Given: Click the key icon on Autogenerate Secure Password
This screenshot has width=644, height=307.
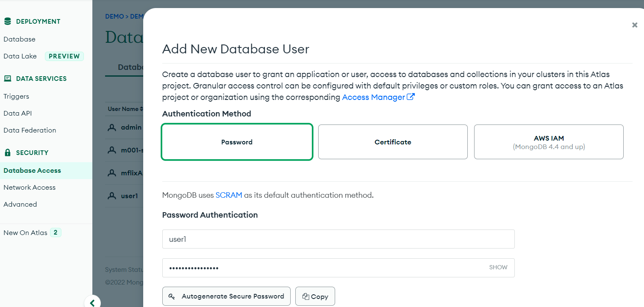Looking at the screenshot, I should 172,296.
